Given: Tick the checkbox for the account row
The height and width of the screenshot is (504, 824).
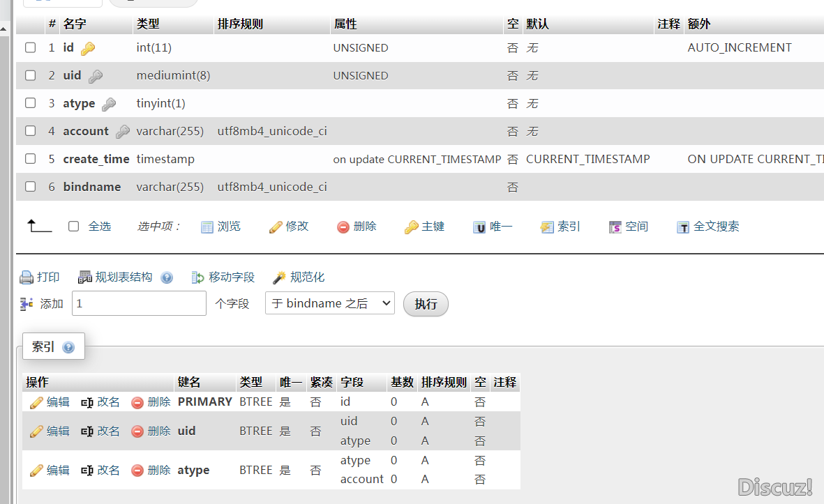Looking at the screenshot, I should (x=31, y=131).
